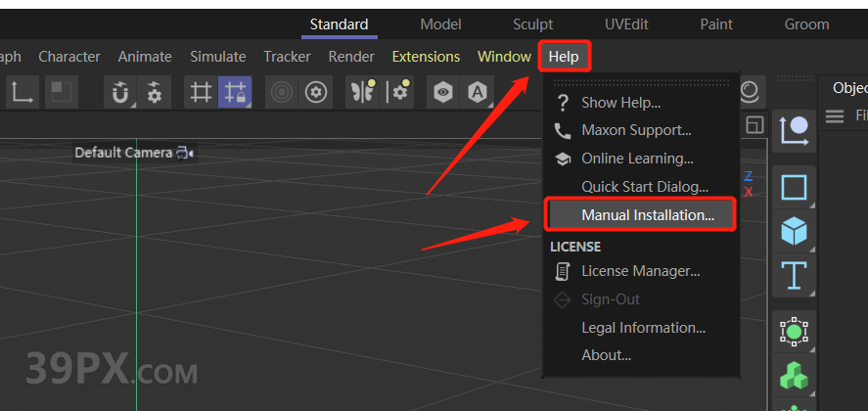868x411 pixels.
Task: Click the symmetry butterfly icon
Action: click(362, 93)
